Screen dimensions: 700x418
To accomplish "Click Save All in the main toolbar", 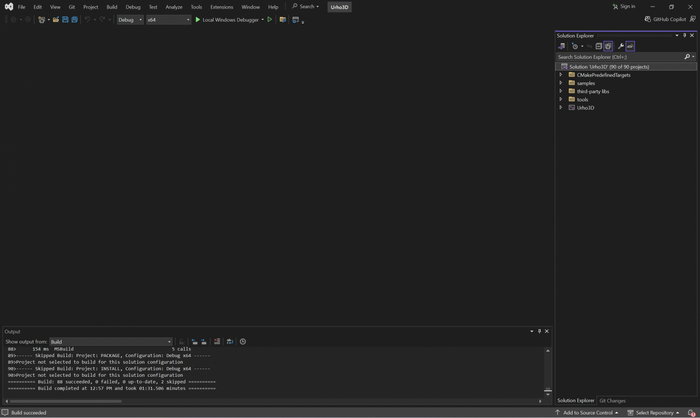I will point(74,19).
